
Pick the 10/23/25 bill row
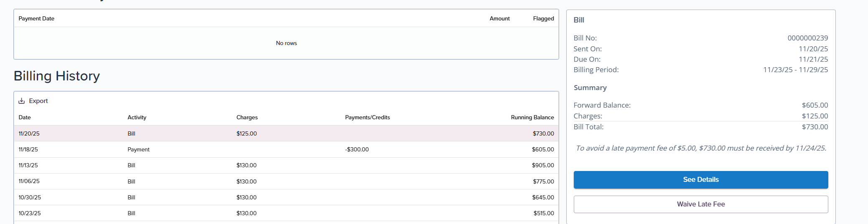[286, 213]
